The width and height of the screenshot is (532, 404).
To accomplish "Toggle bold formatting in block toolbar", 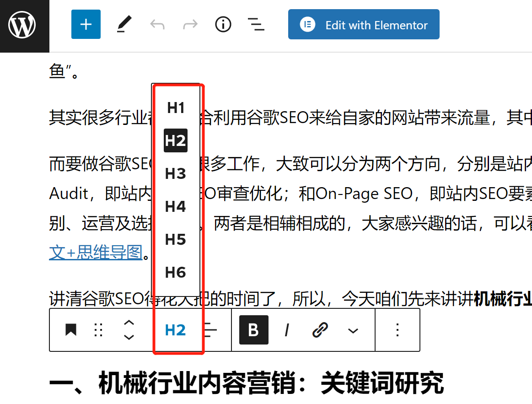I will [254, 330].
